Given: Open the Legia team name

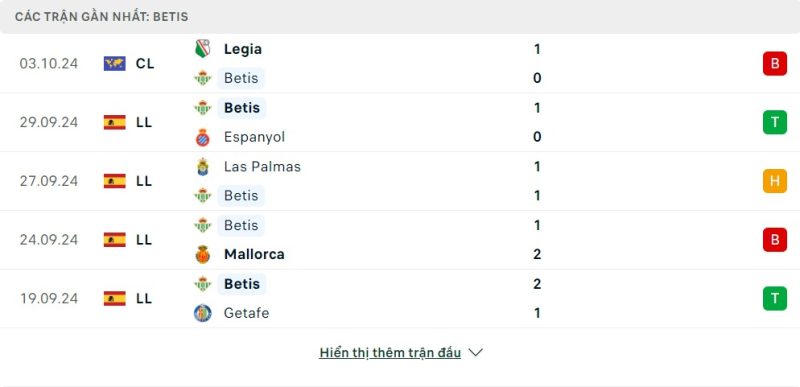Looking at the screenshot, I should [x=243, y=49].
